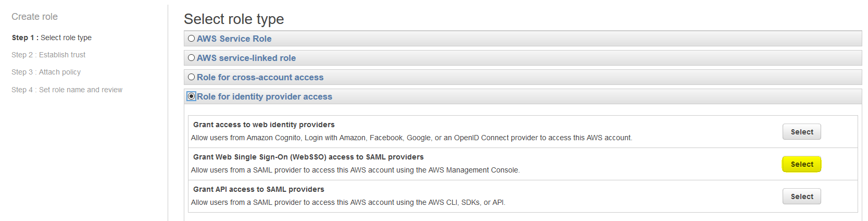Go to Step 1 Select role type
868x221 pixels.
(52, 38)
